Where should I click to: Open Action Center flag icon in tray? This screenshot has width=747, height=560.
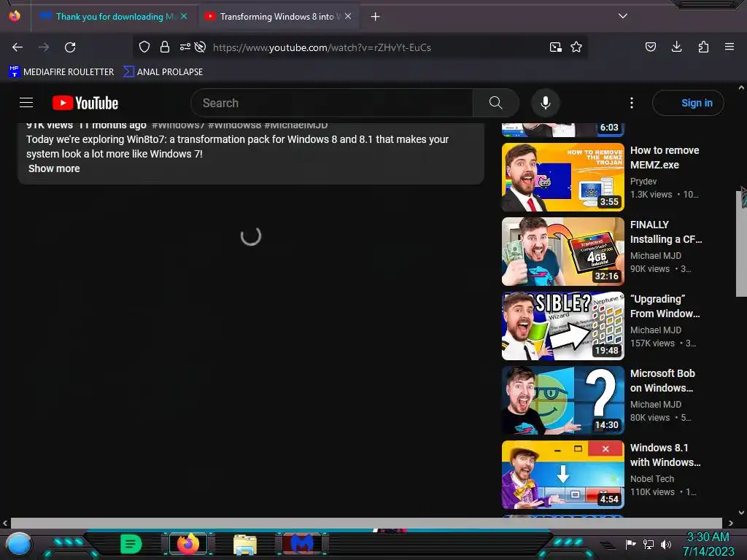pyautogui.click(x=631, y=544)
